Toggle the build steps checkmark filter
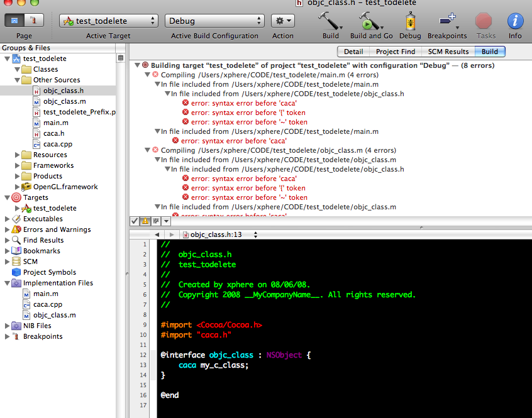This screenshot has width=532, height=418. [135, 221]
